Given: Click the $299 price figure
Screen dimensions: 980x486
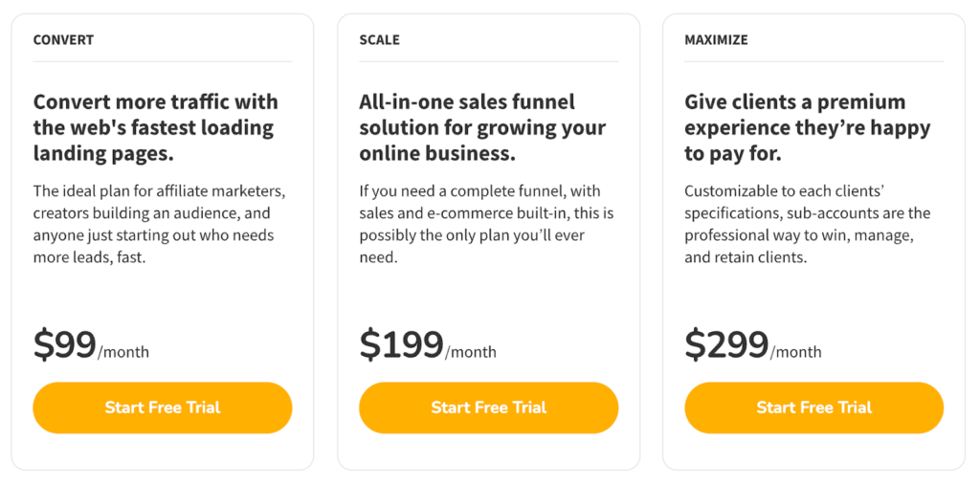Looking at the screenshot, I should point(725,345).
